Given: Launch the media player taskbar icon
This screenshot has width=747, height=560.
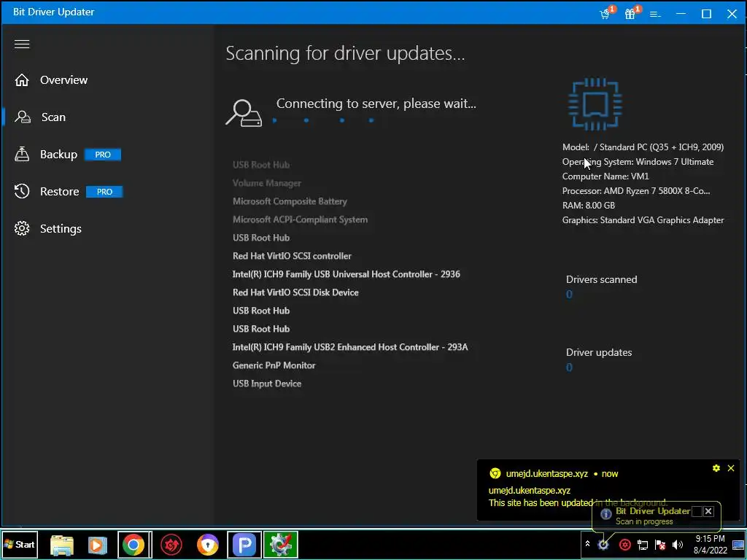Looking at the screenshot, I should coord(98,545).
